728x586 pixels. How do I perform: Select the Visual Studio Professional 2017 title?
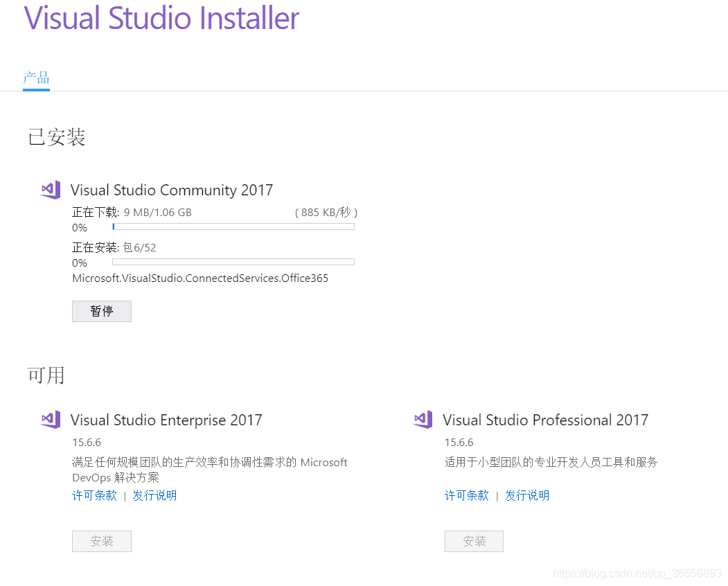coord(546,420)
